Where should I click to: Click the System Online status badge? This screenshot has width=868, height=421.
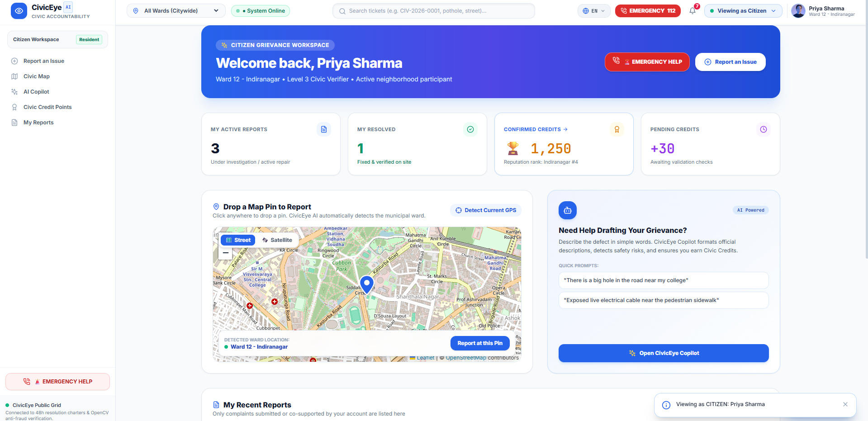point(261,11)
